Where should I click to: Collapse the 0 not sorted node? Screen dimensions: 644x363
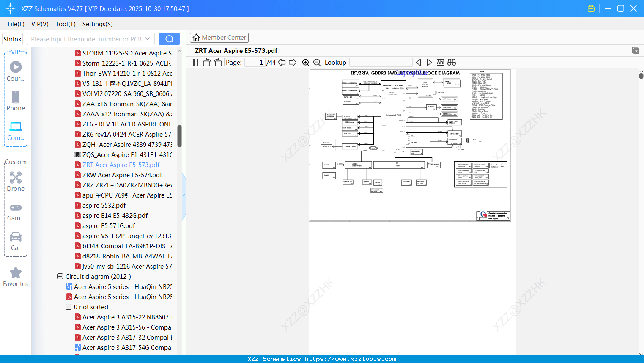[69, 307]
